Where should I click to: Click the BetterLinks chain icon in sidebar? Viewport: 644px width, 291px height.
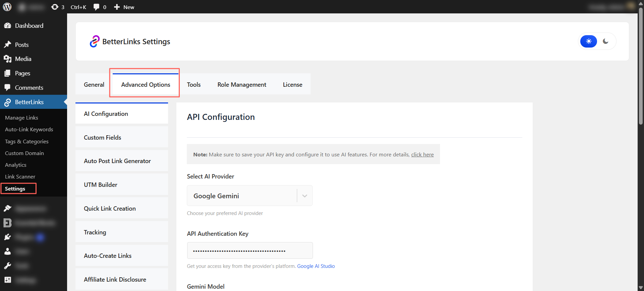(x=7, y=102)
